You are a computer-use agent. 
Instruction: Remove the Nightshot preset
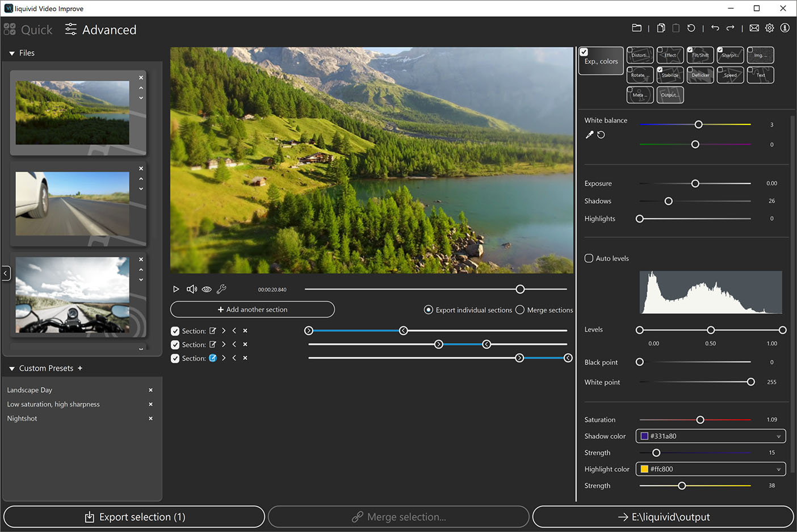pyautogui.click(x=150, y=418)
